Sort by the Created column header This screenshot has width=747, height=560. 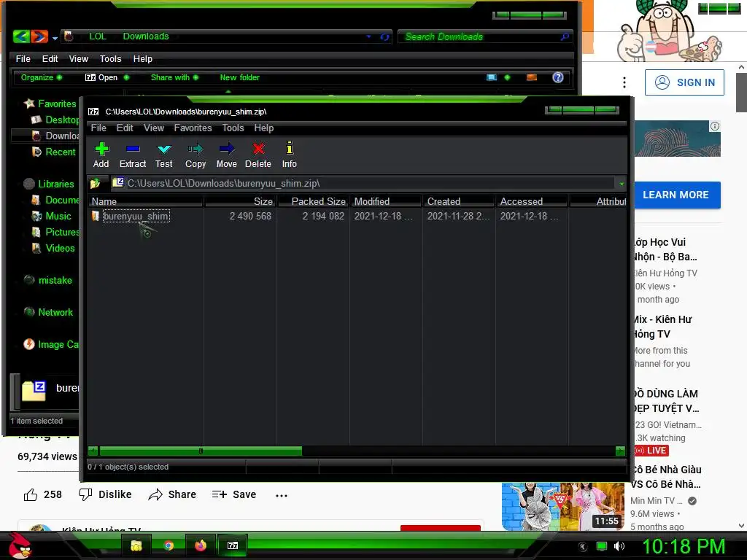tap(460, 201)
